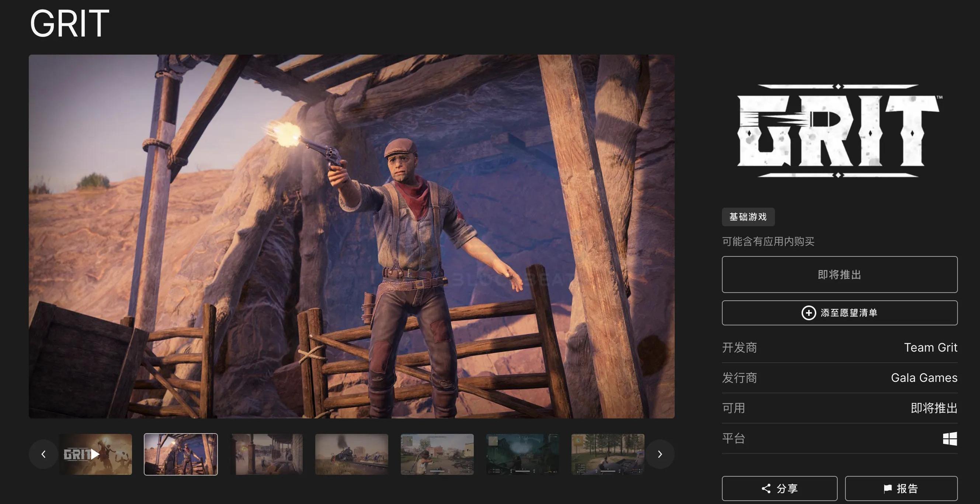980x504 pixels.
Task: Click the 分享 share button
Action: click(779, 489)
